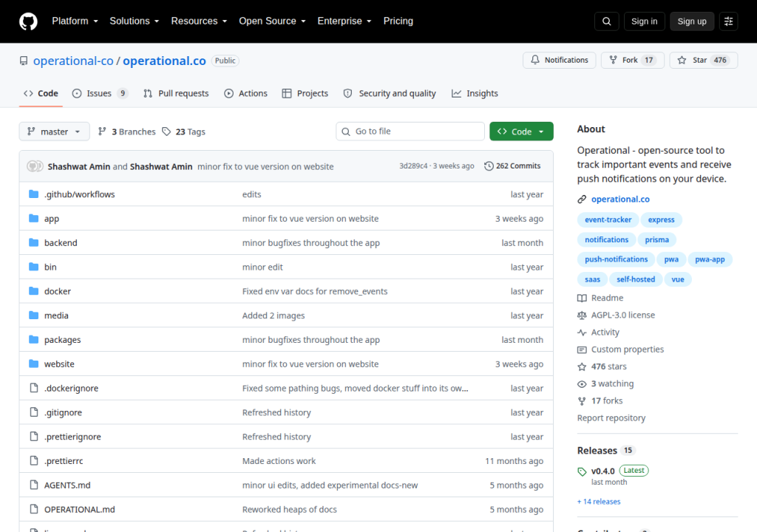Click 'Reworked heaps of docs' commit message
The width and height of the screenshot is (757, 532).
pyautogui.click(x=290, y=509)
